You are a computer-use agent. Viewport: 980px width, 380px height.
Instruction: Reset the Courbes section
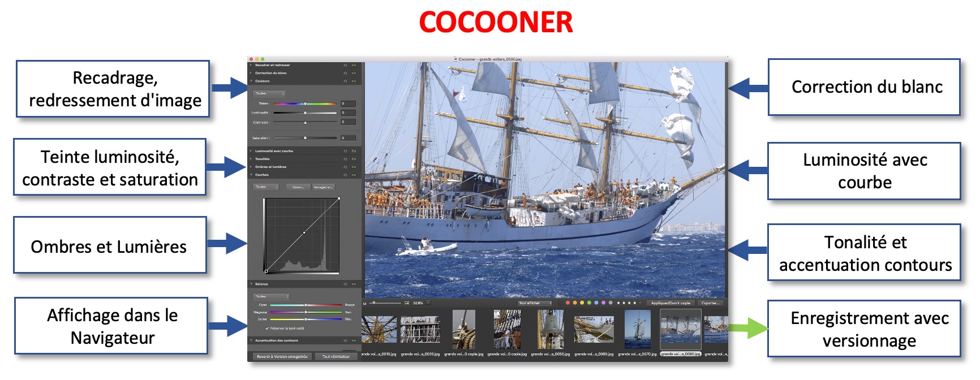[x=345, y=175]
